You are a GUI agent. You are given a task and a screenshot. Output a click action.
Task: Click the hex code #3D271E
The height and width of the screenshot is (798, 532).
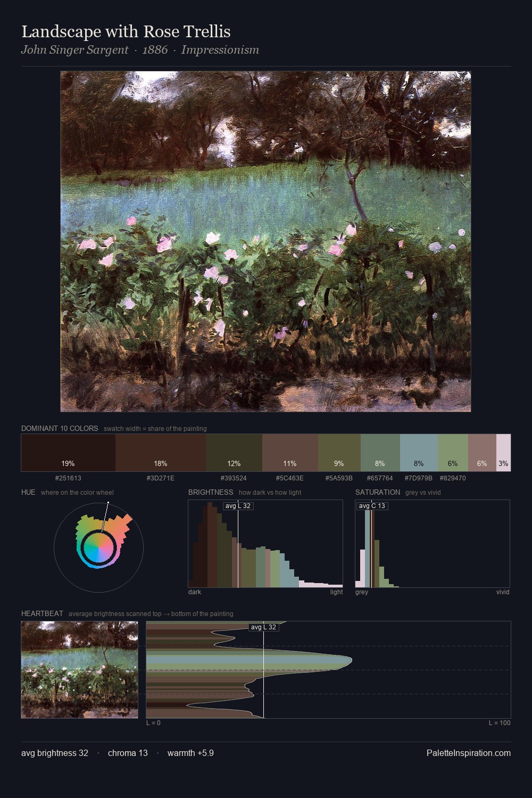161,478
